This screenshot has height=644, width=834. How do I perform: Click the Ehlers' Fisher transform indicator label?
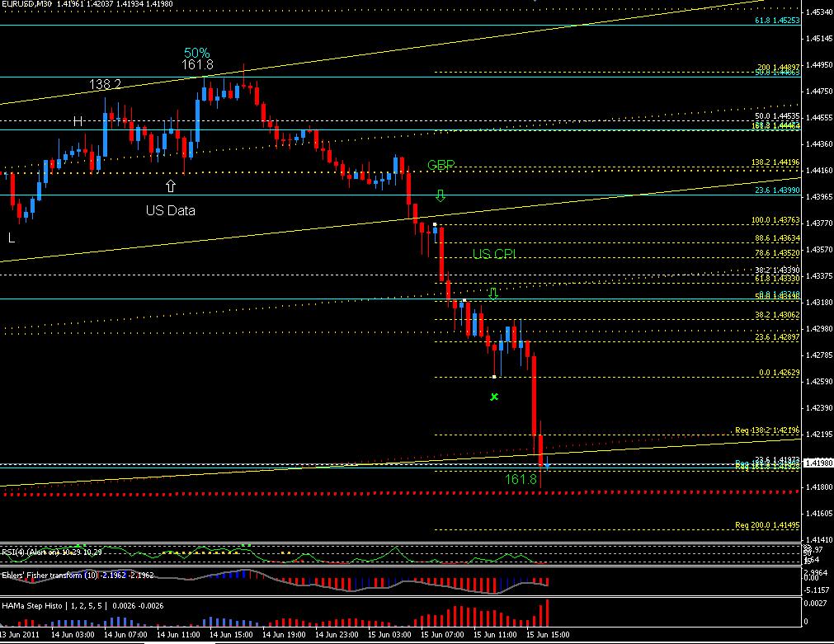click(x=78, y=575)
